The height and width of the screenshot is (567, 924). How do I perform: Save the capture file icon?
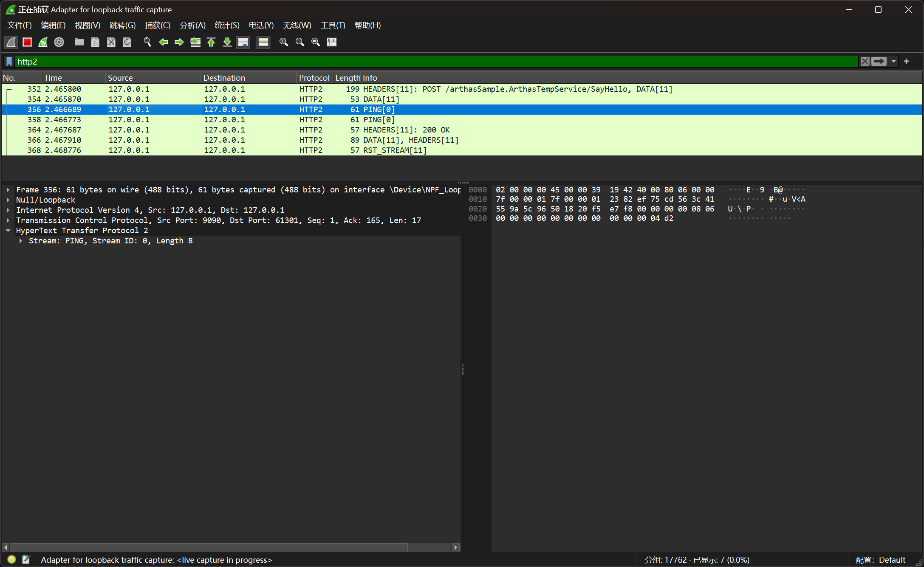pyautogui.click(x=95, y=42)
